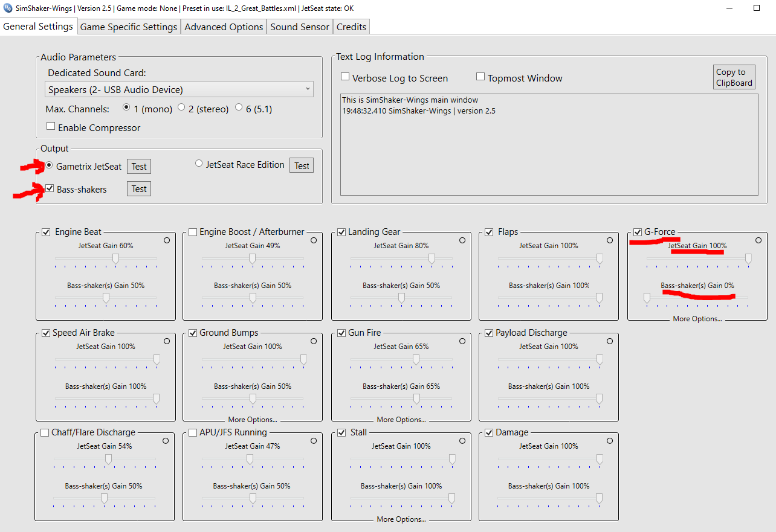Viewport: 776px width, 532px height.
Task: Enable the APU/JFS Running effect
Action: coord(193,432)
